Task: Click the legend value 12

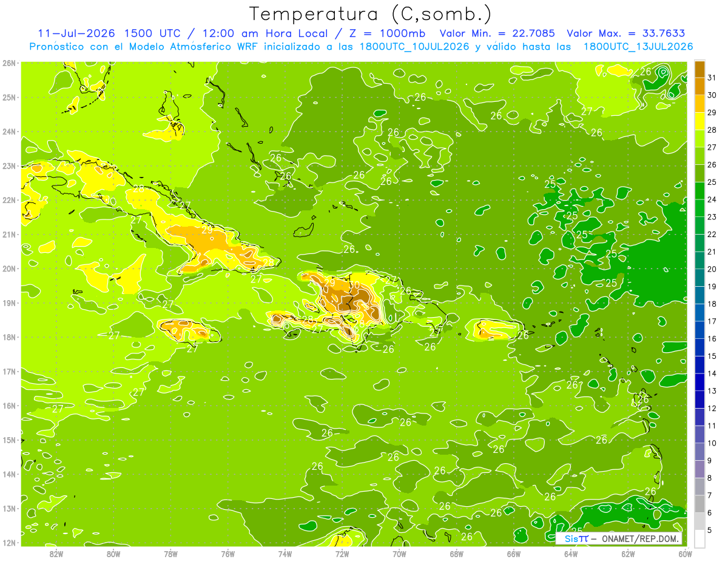Action: pyautogui.click(x=712, y=408)
